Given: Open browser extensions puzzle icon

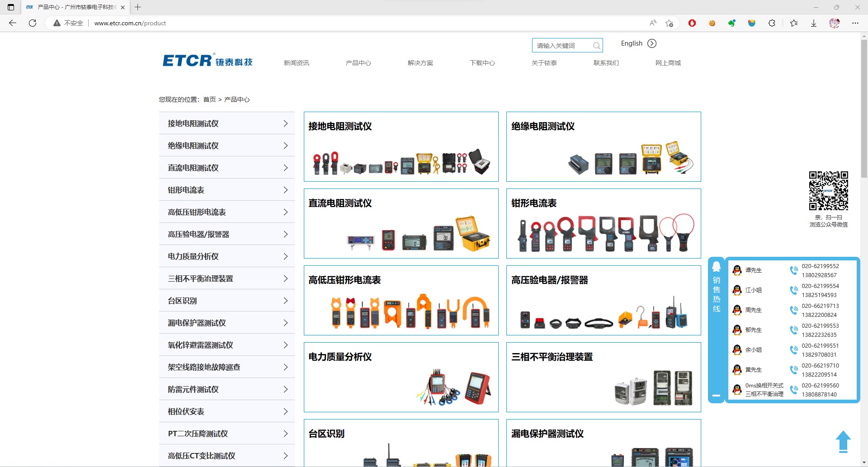Looking at the screenshot, I should [x=772, y=23].
